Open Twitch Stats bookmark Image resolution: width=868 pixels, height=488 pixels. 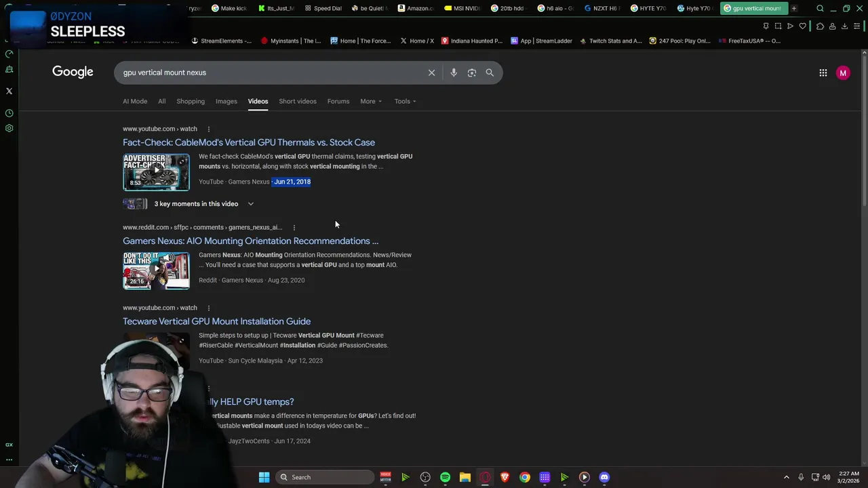[x=610, y=41]
